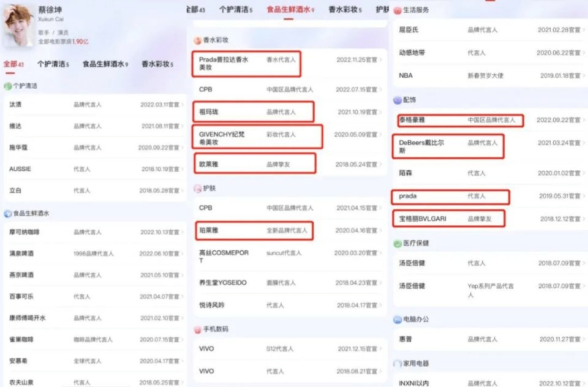Open CPB entry dated 2022.07.15
The width and height of the screenshot is (588, 387).
pyautogui.click(x=290, y=89)
